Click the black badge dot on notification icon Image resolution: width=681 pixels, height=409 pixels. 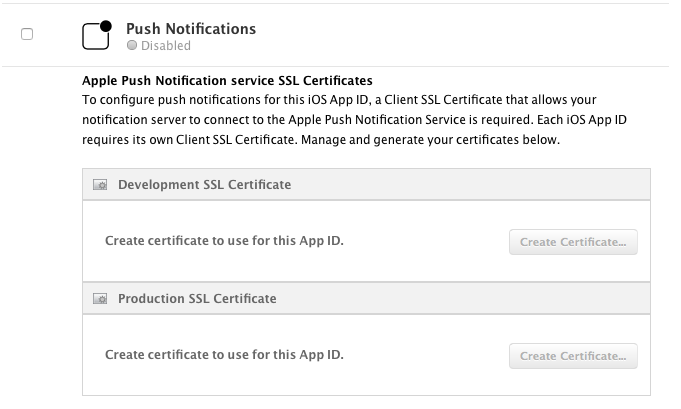click(x=106, y=26)
